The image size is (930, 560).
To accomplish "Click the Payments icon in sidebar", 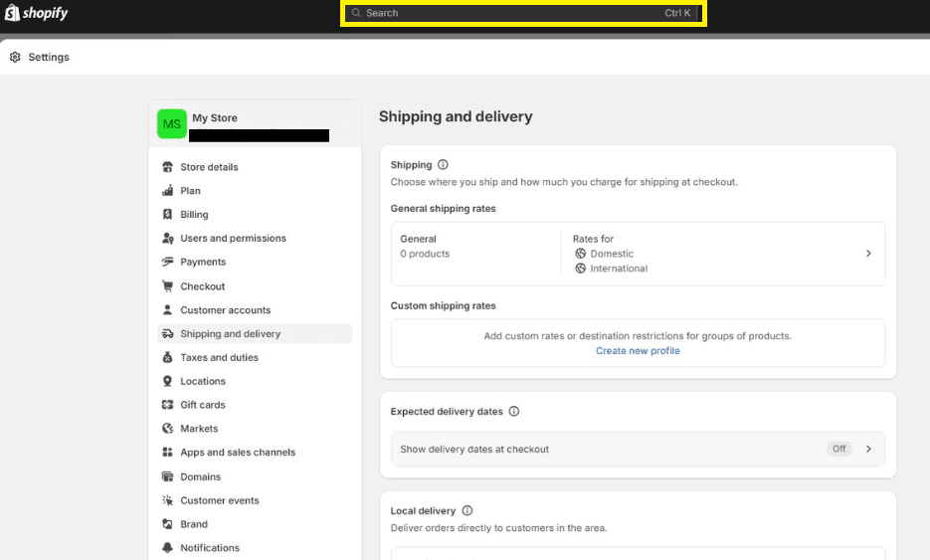I will pos(168,263).
